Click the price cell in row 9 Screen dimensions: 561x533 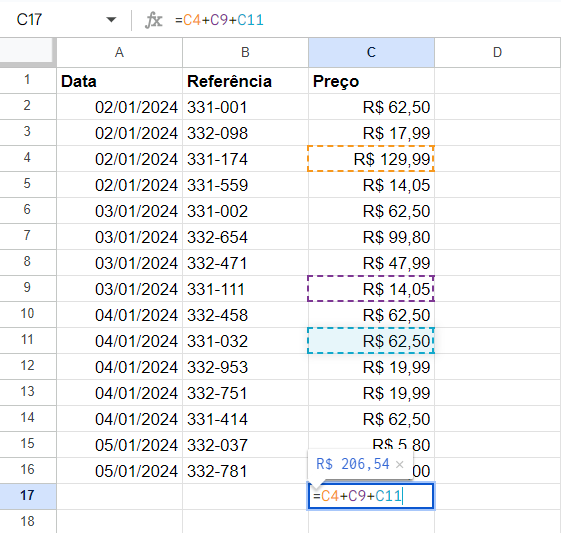[371, 289]
